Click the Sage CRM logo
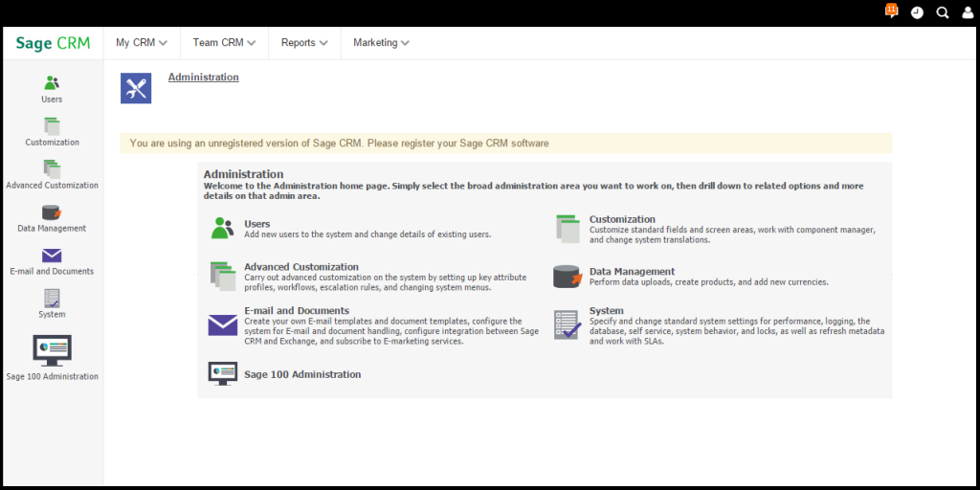Screen dimensions: 980x490 pyautogui.click(x=54, y=43)
